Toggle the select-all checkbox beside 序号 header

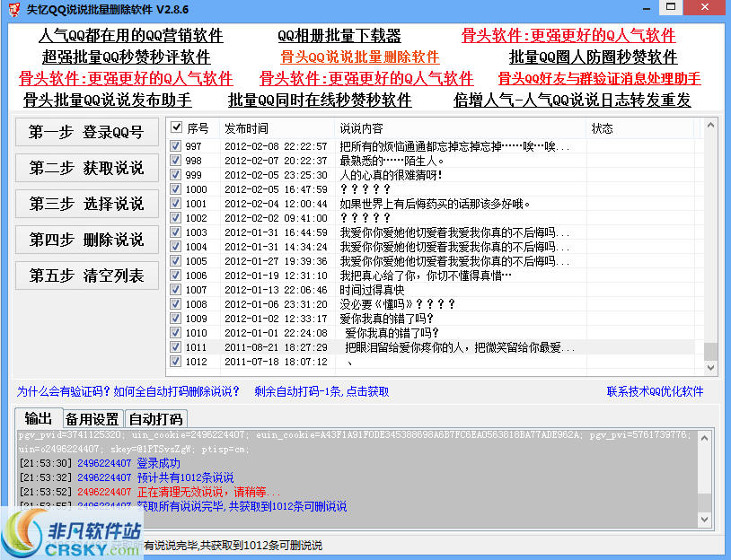point(176,127)
